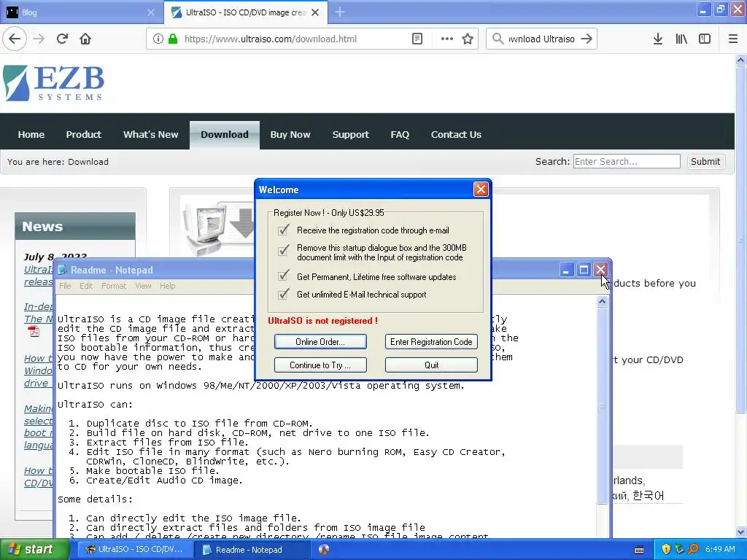
Task: Click the 6:49 AM taskbar clock
Action: pos(720,549)
